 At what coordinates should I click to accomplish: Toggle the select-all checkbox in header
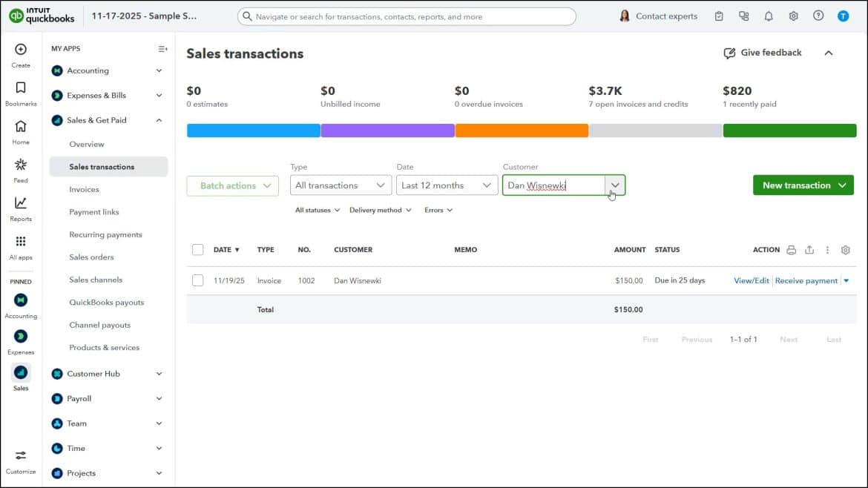[x=197, y=249]
